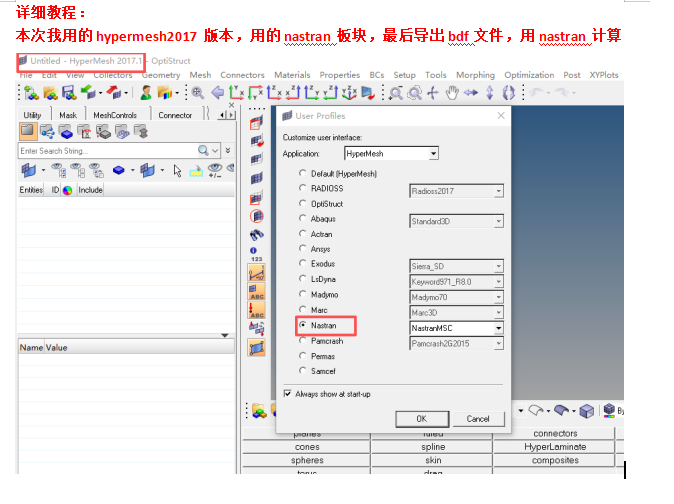The image size is (674, 504).
Task: Click the Open Model folder toolbar icon
Action: (50, 92)
